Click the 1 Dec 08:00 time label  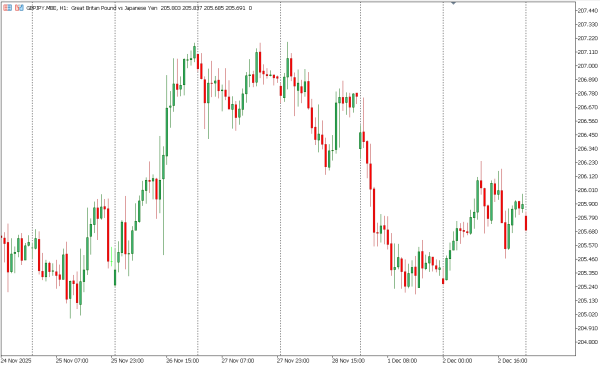402,361
